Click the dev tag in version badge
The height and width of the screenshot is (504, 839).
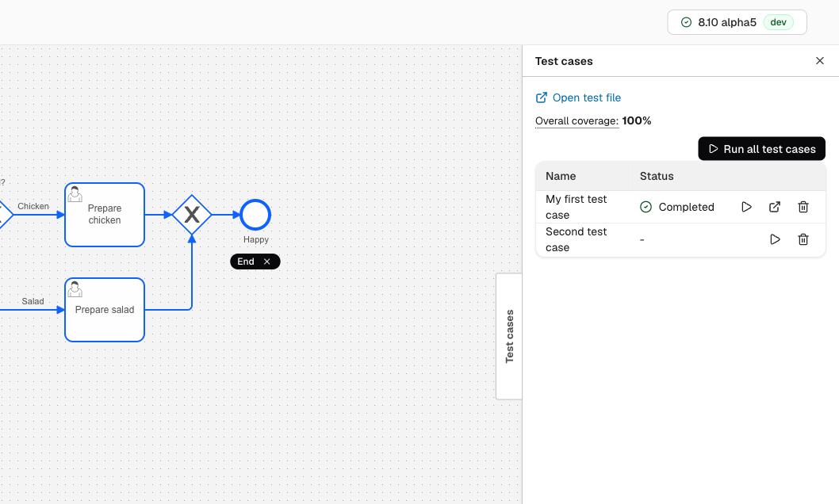(778, 22)
